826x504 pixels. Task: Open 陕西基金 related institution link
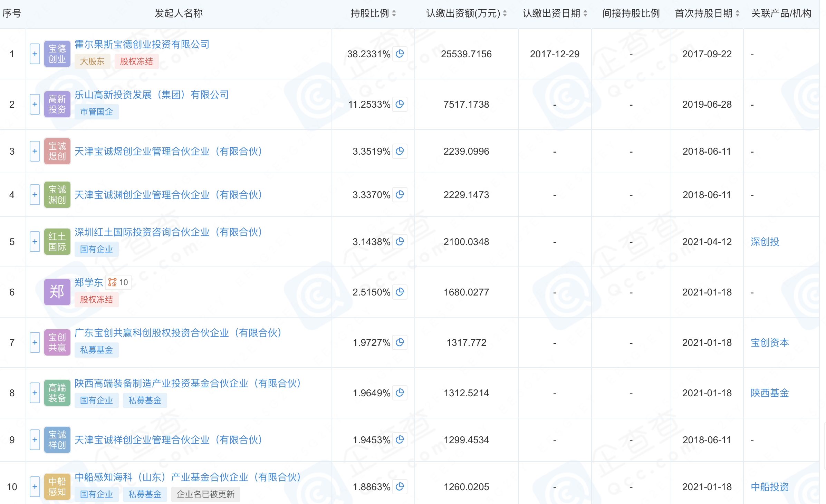coord(770,393)
